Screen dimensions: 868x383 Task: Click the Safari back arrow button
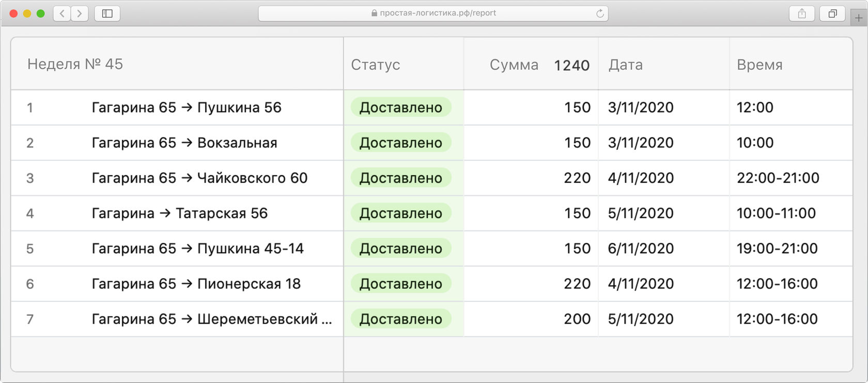[x=62, y=13]
